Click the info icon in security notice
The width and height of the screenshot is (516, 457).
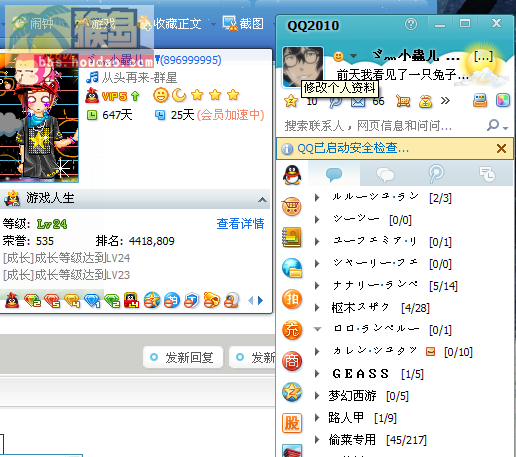click(287, 149)
